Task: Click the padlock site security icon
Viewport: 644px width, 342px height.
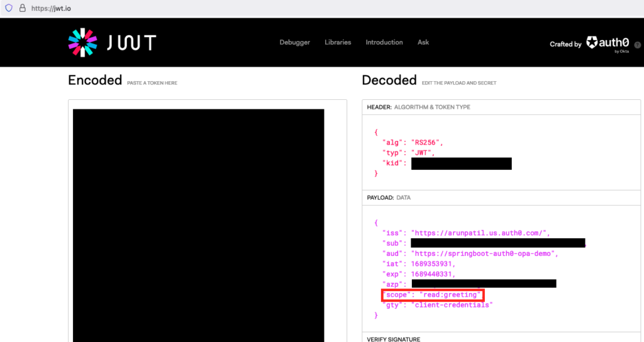Action: coord(23,8)
